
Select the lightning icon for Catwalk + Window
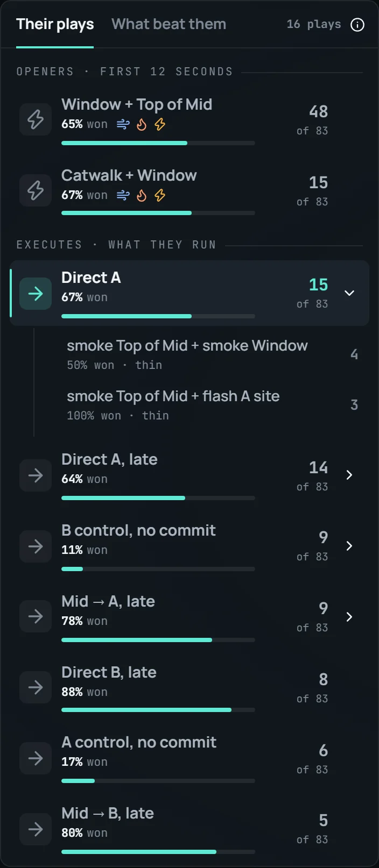point(36,190)
